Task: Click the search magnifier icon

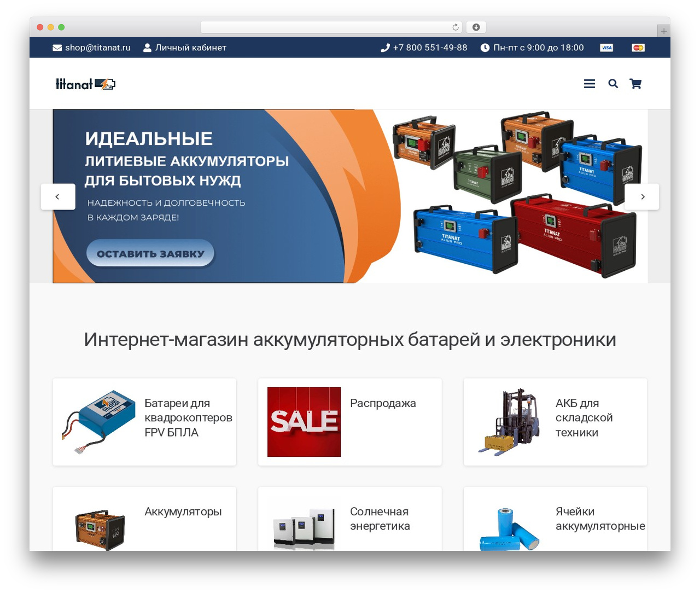Action: pyautogui.click(x=613, y=84)
